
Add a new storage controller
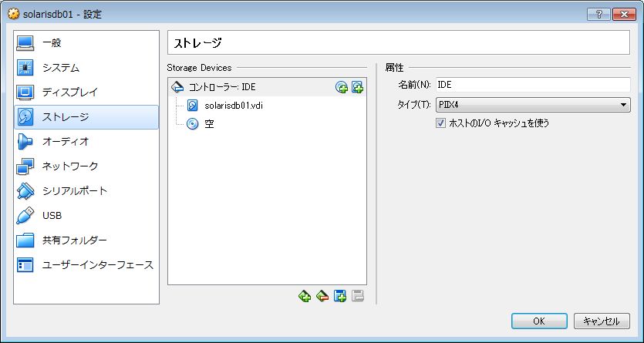coord(305,296)
